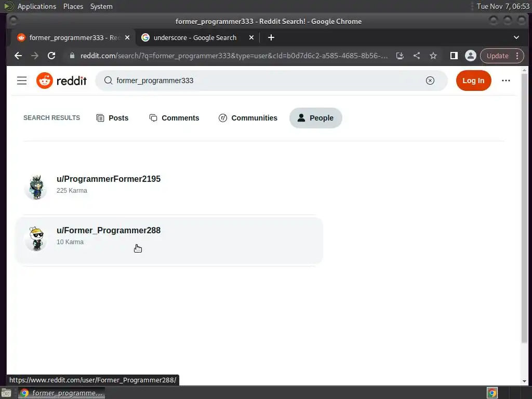
Task: Click the 10 Karma text
Action: 70,242
